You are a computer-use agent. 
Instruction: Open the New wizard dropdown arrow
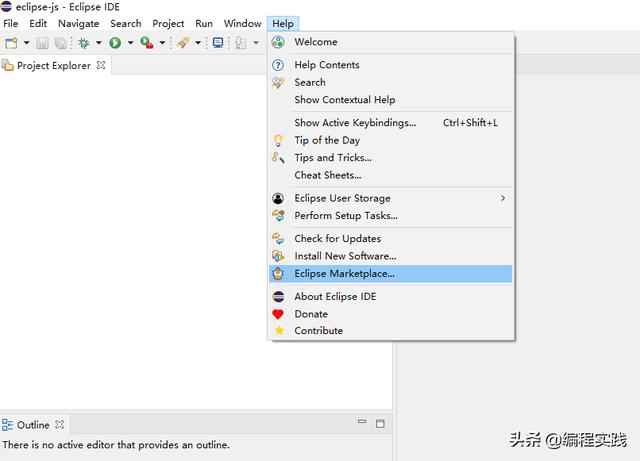pyautogui.click(x=27, y=42)
